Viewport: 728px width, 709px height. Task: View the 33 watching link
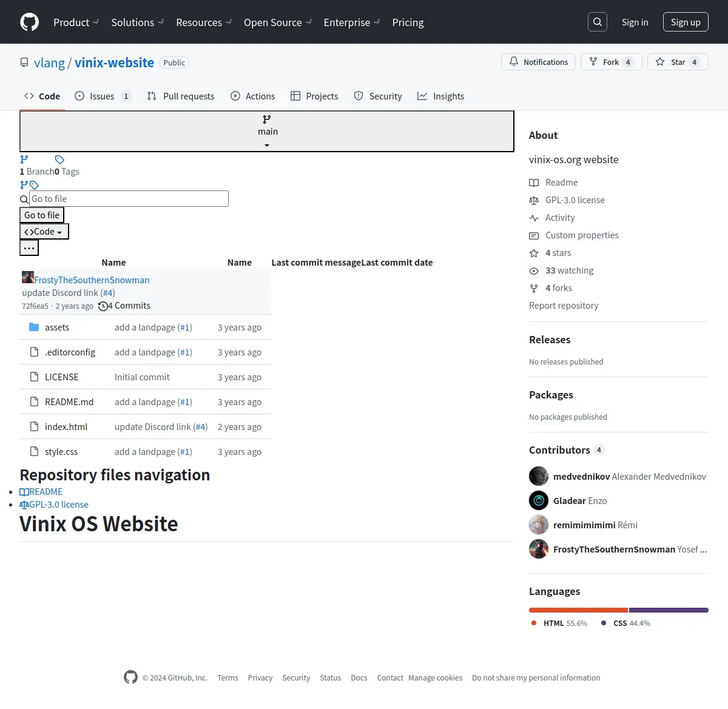561,270
